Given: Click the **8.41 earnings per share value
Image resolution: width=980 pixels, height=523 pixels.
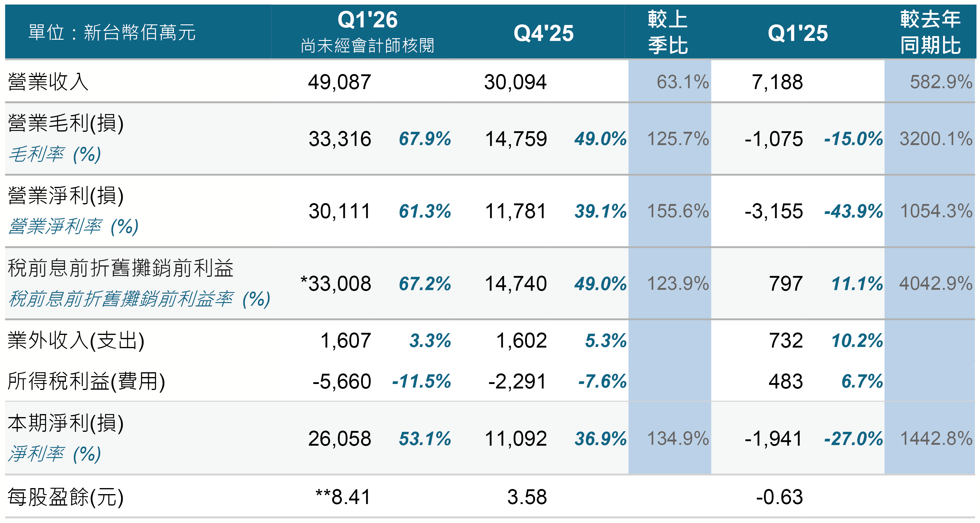Looking at the screenshot, I should point(343,497).
